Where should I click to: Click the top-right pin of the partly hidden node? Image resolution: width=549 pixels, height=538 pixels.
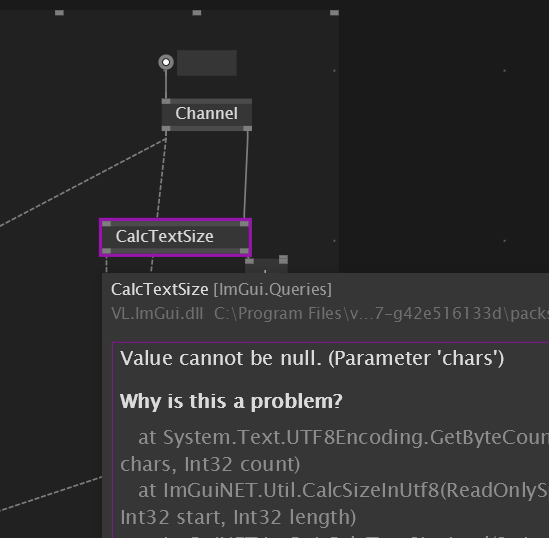(283, 259)
